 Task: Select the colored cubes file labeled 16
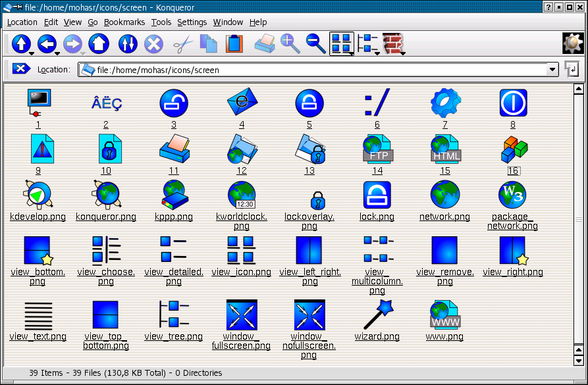pyautogui.click(x=514, y=149)
